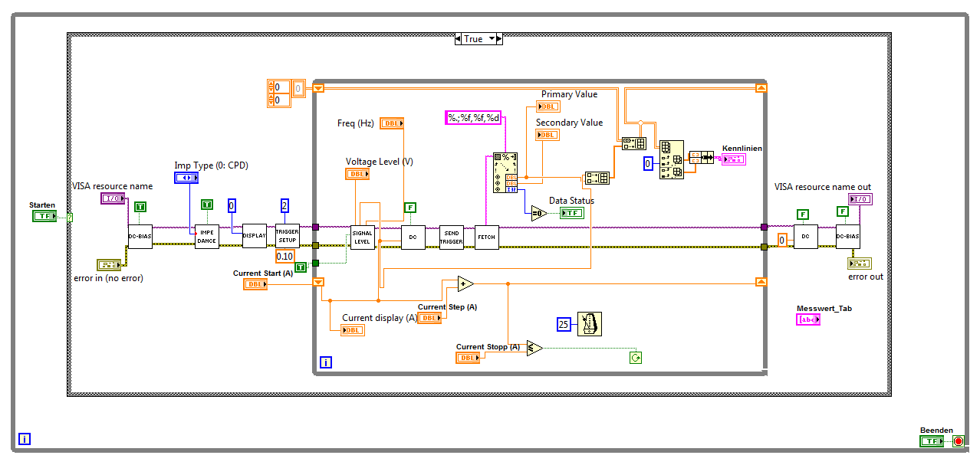Screen dimensions: 980x465
Task: Select the IMPEDANCE subVI block
Action: (207, 237)
